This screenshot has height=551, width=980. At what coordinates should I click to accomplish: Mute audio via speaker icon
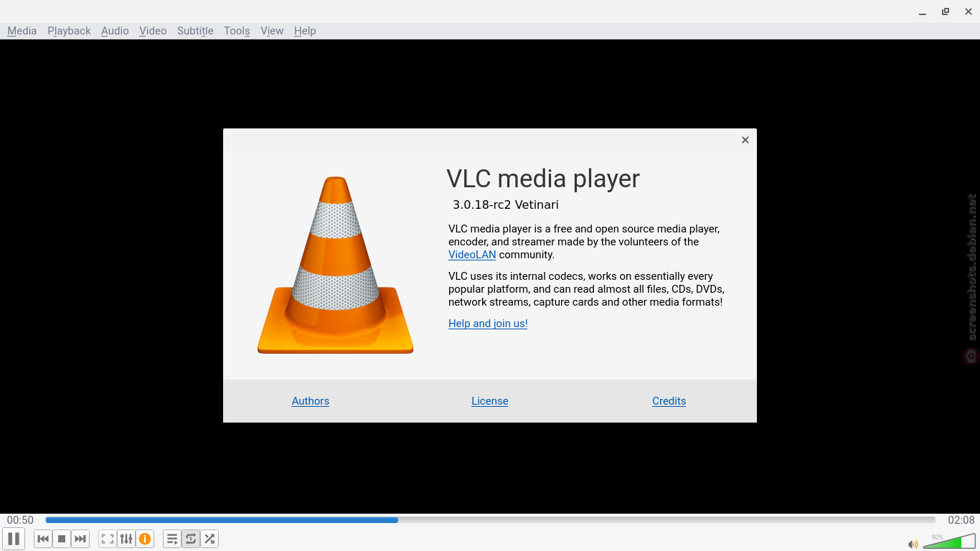(913, 545)
